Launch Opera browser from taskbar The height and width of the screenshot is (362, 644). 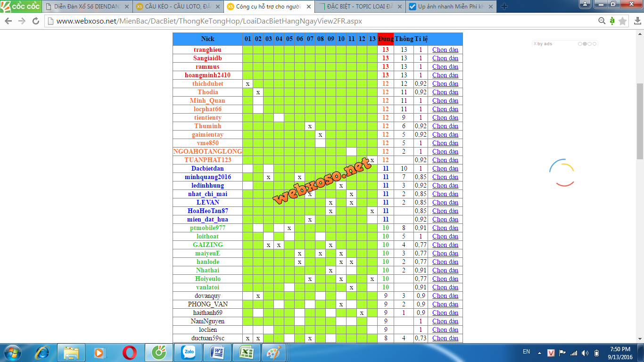point(130,353)
